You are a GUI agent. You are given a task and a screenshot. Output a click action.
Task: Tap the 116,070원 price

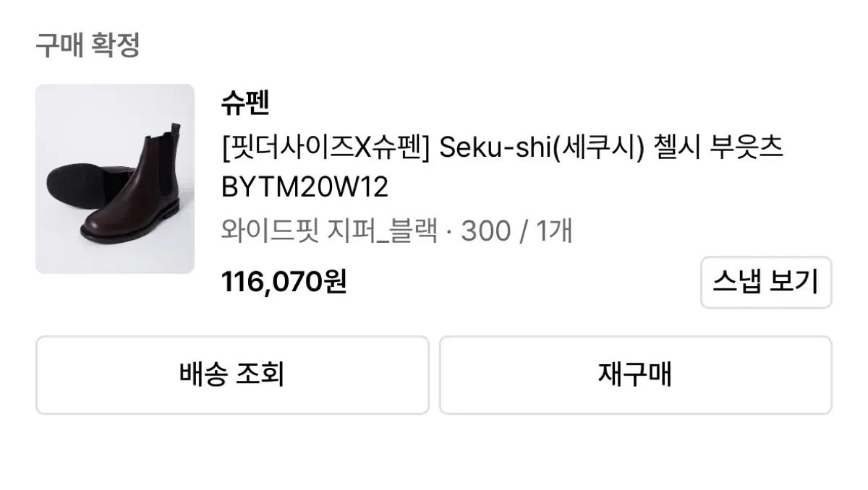point(284,282)
